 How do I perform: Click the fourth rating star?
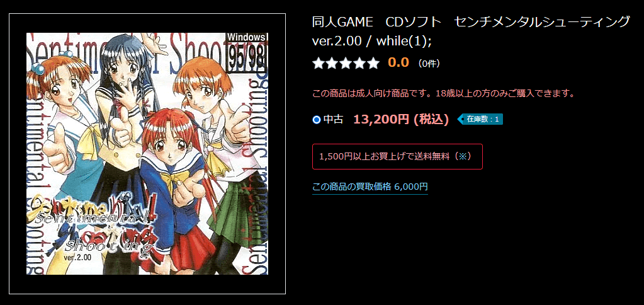[x=359, y=63]
